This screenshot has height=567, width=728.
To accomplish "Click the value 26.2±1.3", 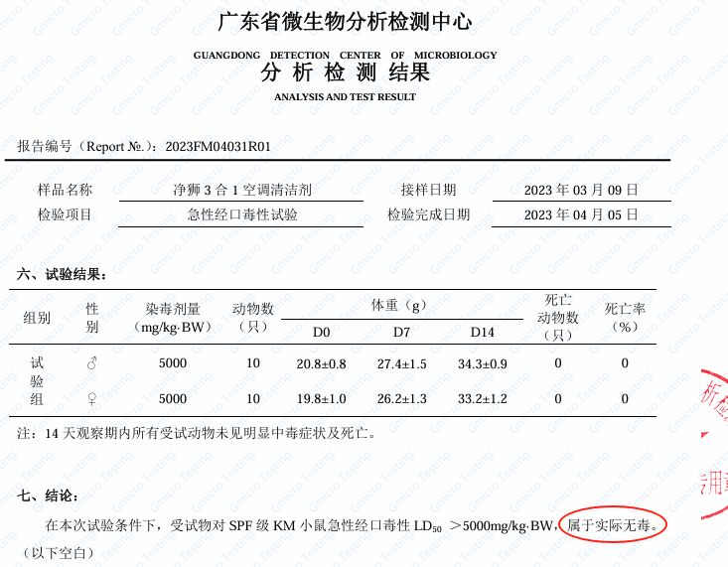I will click(401, 399).
